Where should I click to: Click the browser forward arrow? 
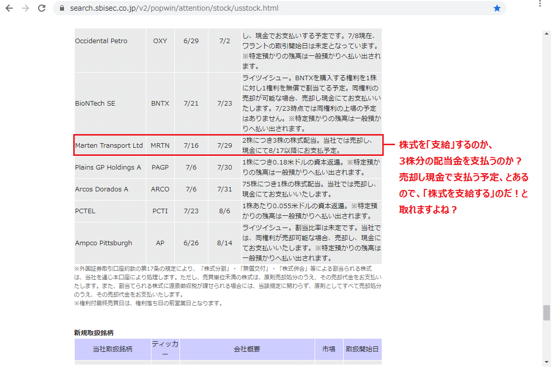coord(25,8)
